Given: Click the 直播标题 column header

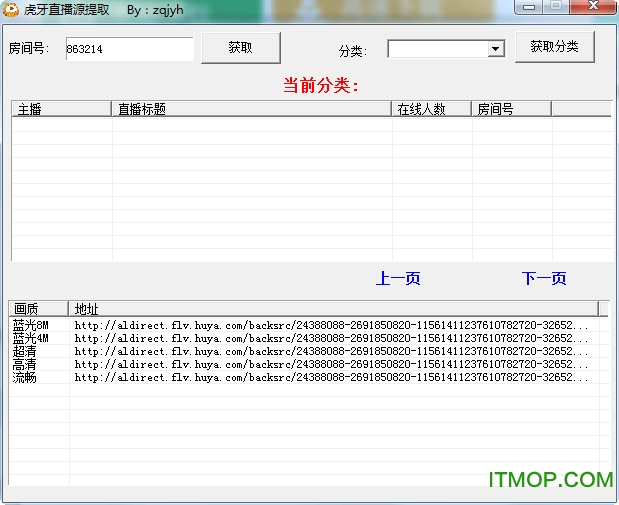Looking at the screenshot, I should pyautogui.click(x=251, y=109).
